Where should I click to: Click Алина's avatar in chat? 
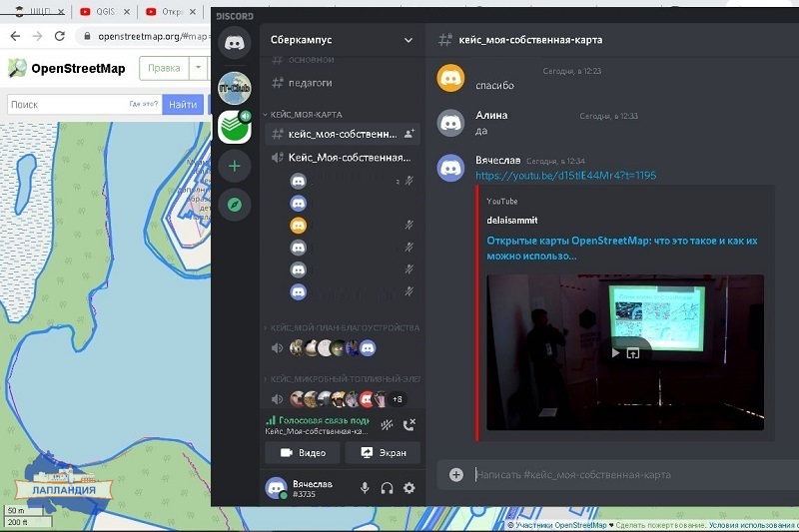[451, 123]
